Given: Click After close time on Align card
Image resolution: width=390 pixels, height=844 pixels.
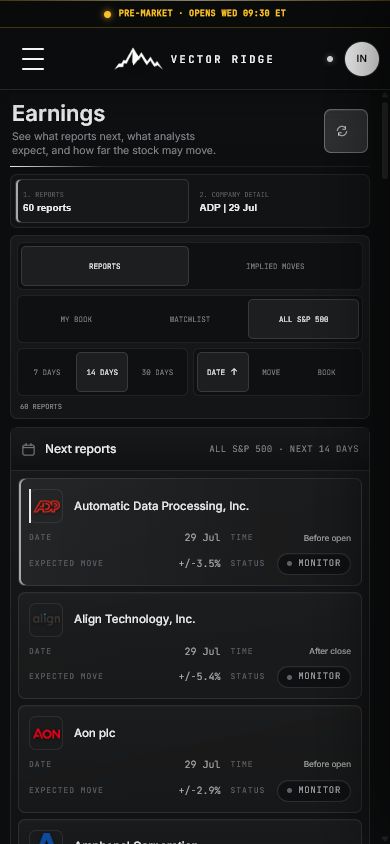Looking at the screenshot, I should click(x=330, y=651).
